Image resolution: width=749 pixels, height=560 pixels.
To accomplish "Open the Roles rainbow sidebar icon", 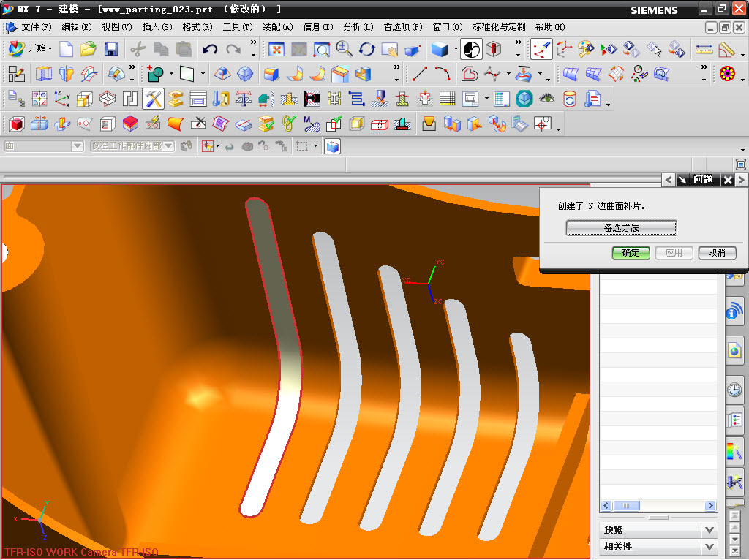I will 734,450.
